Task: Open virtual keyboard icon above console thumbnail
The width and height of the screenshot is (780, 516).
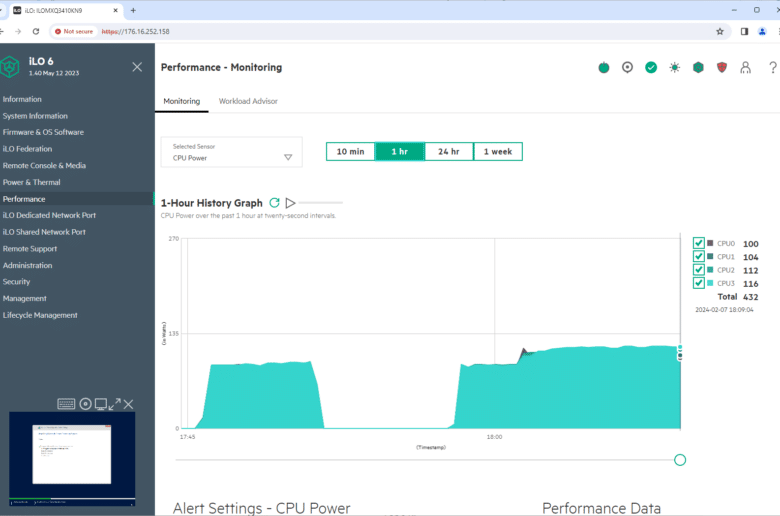Action: (x=66, y=404)
